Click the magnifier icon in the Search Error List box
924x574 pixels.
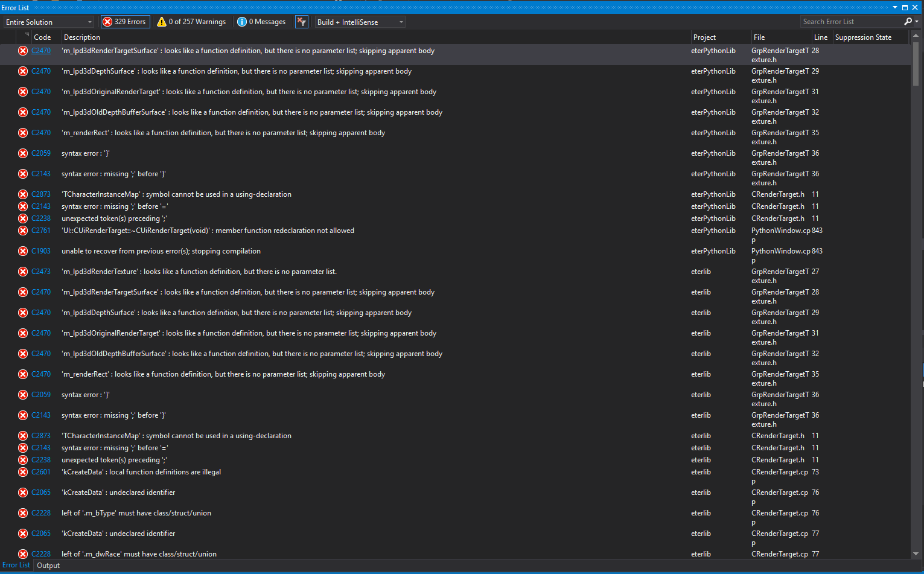click(907, 21)
